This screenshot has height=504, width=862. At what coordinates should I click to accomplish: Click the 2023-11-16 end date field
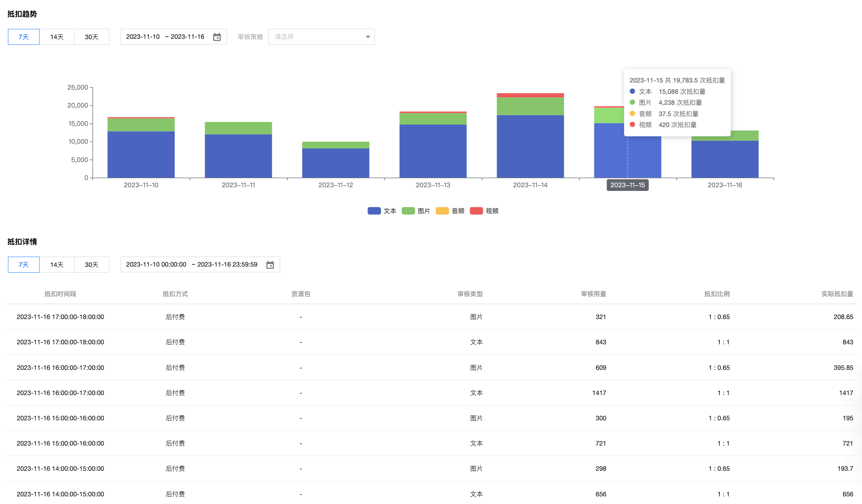coord(187,37)
